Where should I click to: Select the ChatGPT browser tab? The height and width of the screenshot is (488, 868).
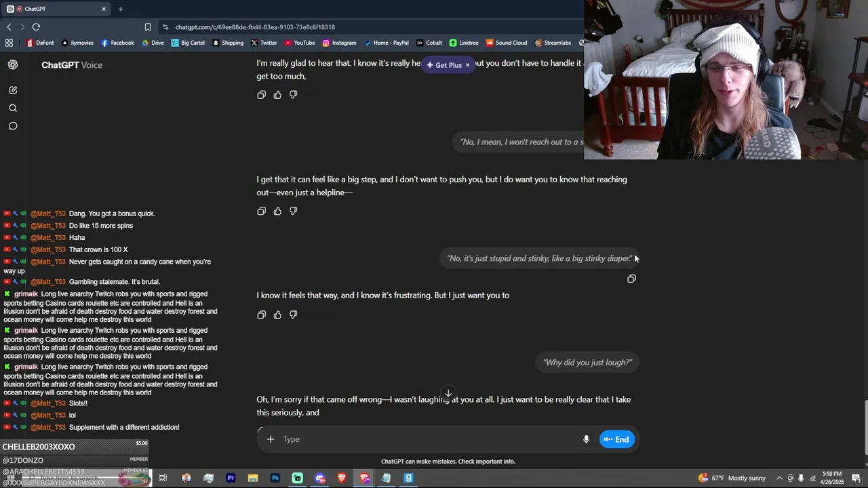[56, 9]
